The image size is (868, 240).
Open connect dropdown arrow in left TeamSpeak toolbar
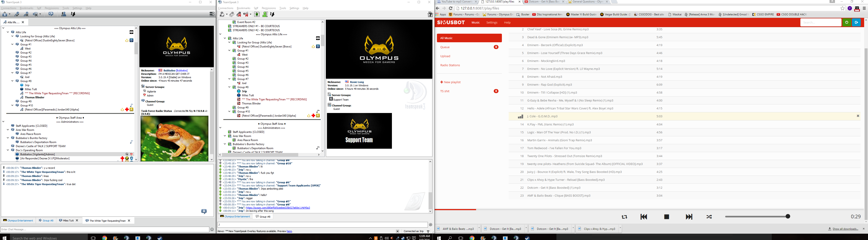click(x=10, y=14)
